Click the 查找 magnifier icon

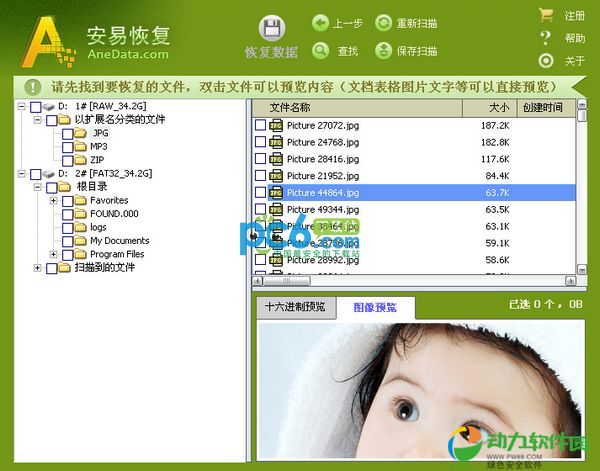tap(320, 50)
